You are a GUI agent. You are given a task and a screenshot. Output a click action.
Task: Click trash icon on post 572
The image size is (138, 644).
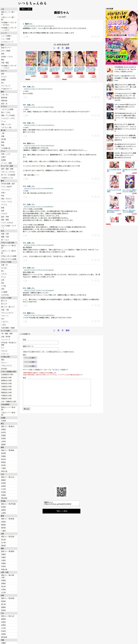click(95, 260)
